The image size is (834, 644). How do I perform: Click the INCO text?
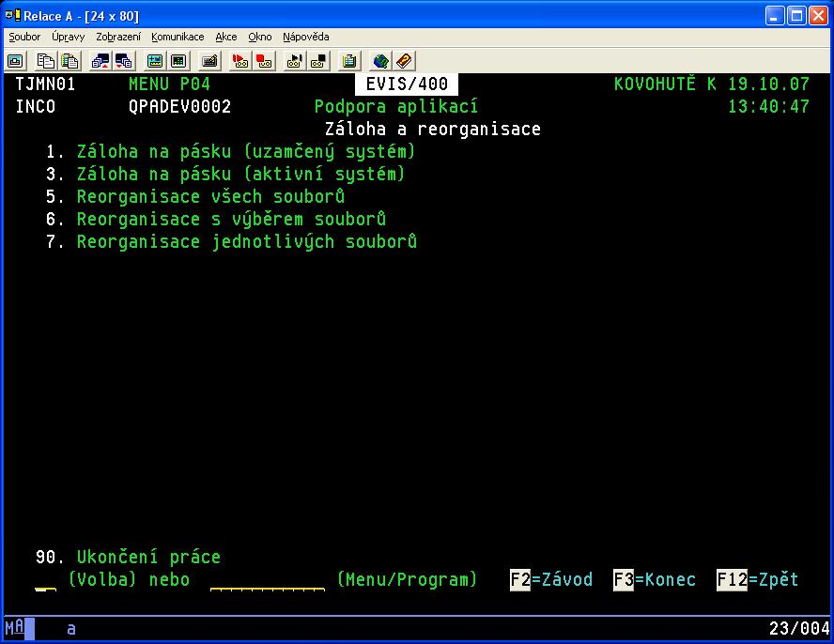[x=35, y=106]
